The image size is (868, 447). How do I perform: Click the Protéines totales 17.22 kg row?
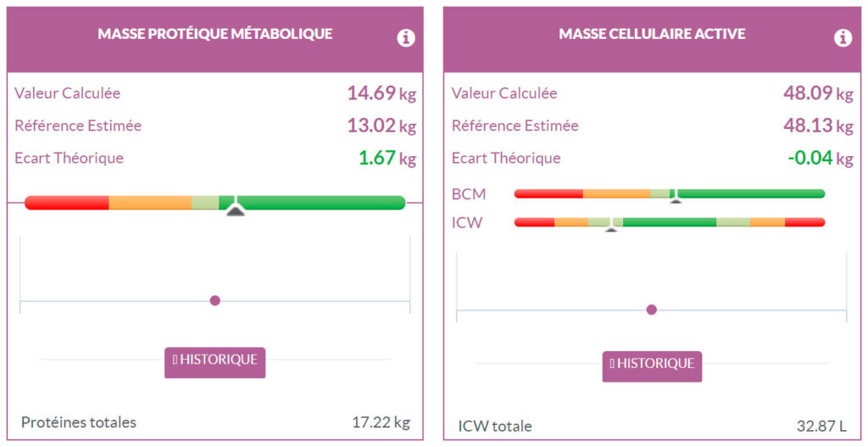(x=214, y=422)
